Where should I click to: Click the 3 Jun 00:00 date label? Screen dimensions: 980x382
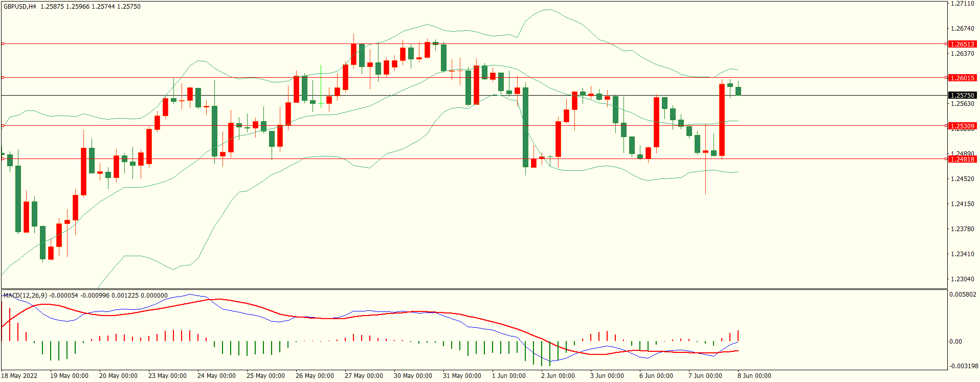pyautogui.click(x=607, y=376)
